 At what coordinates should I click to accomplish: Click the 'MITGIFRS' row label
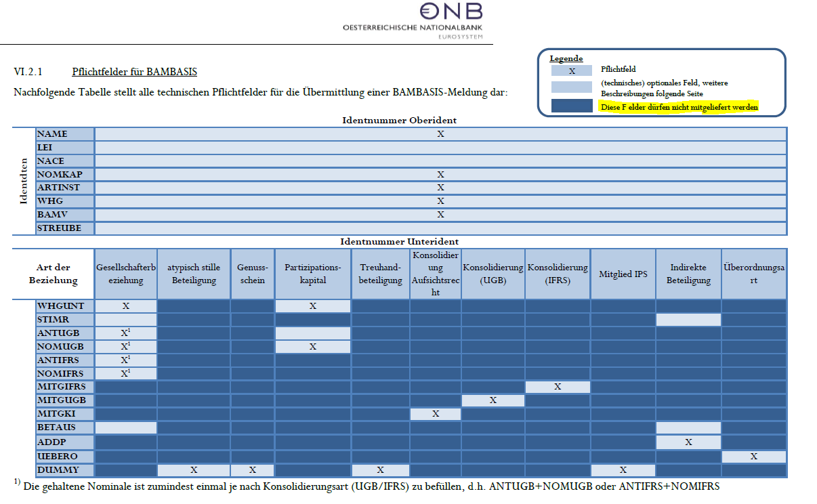(65, 387)
